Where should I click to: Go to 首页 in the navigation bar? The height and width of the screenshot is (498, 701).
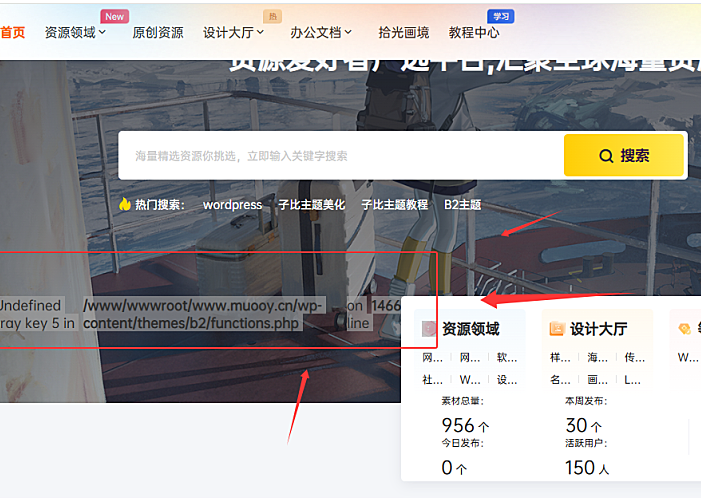tap(13, 32)
